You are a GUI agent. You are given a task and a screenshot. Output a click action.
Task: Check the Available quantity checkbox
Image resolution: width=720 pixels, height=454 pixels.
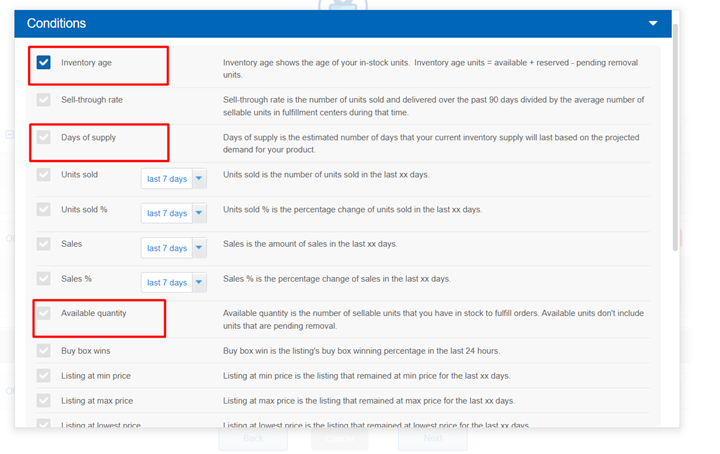coord(44,313)
